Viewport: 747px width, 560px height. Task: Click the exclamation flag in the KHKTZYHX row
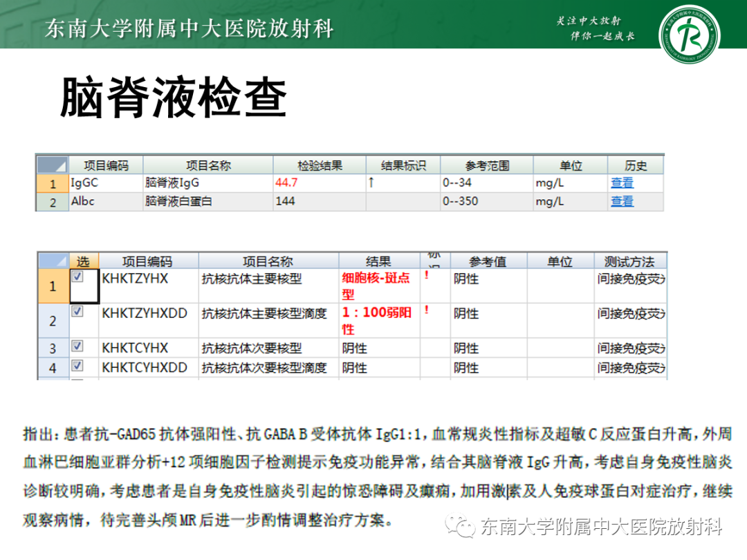click(x=427, y=274)
